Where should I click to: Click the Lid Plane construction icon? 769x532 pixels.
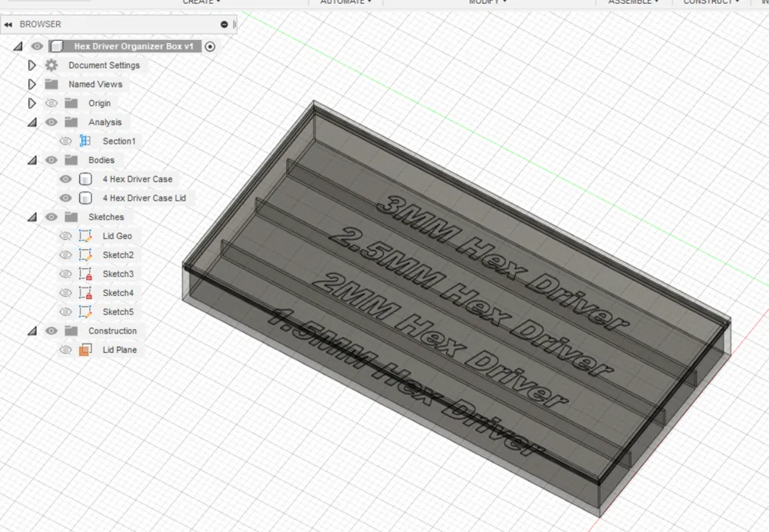[x=85, y=350]
